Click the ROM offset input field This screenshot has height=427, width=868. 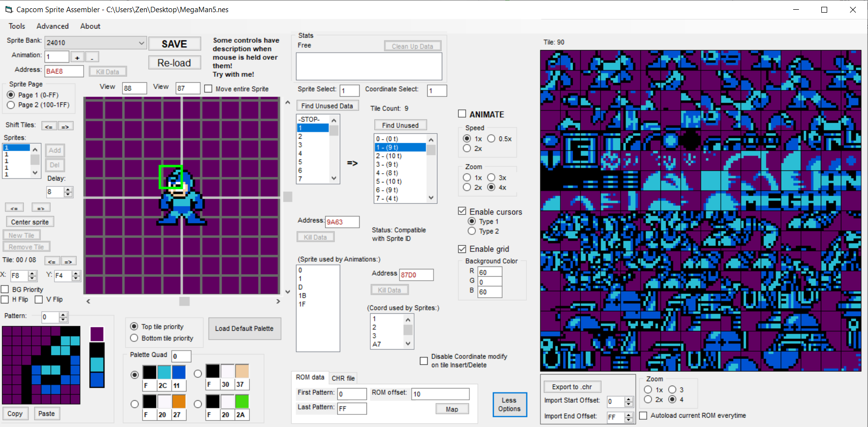click(x=440, y=394)
